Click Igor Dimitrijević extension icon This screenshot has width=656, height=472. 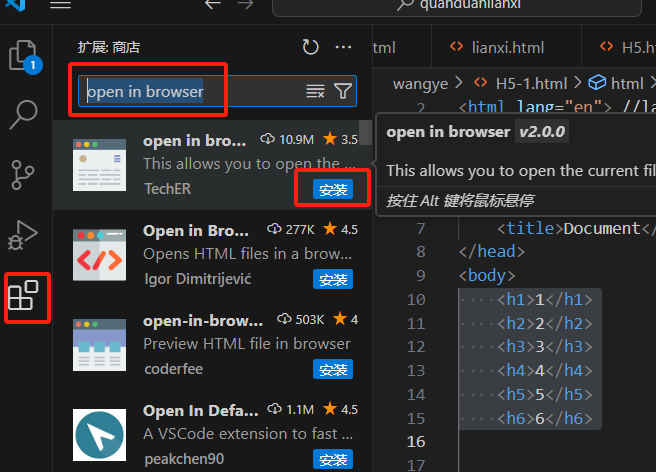point(99,254)
